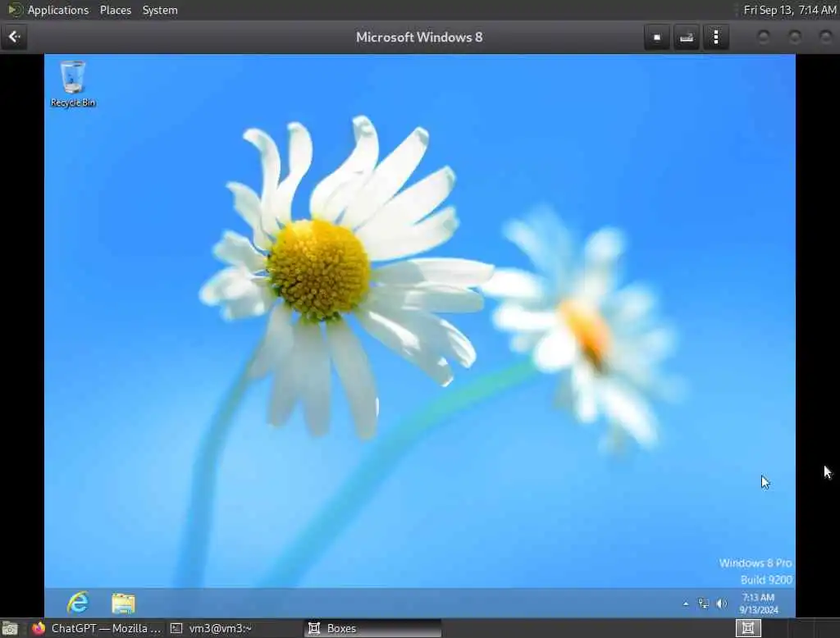840x638 pixels.
Task: Open the Recycle Bin desktop icon
Action: (73, 84)
